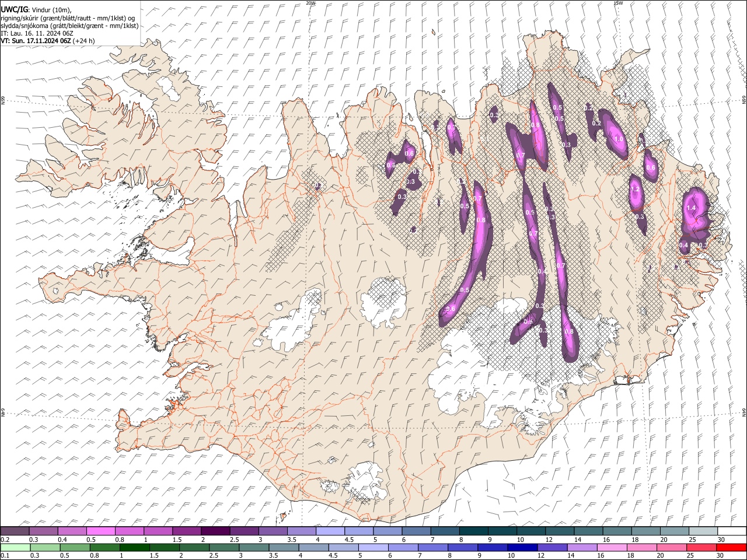Viewport: 747px width, 560px height.
Task: Click the '15W' longitude label at top
Action: pos(617,3)
